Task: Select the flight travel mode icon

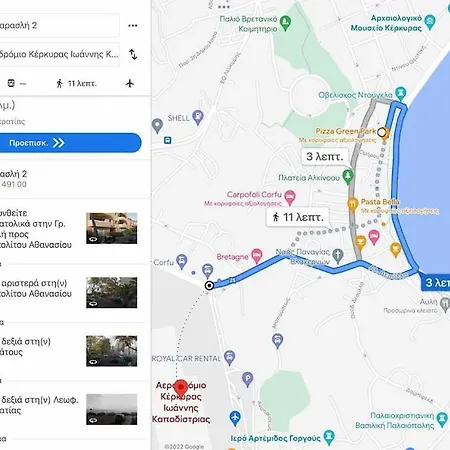Action: click(x=130, y=83)
